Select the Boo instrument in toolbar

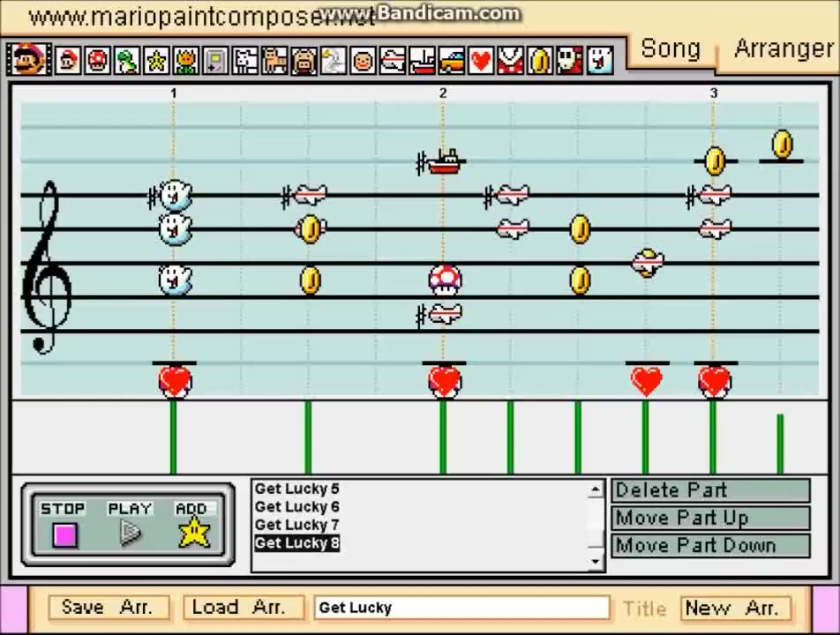599,60
